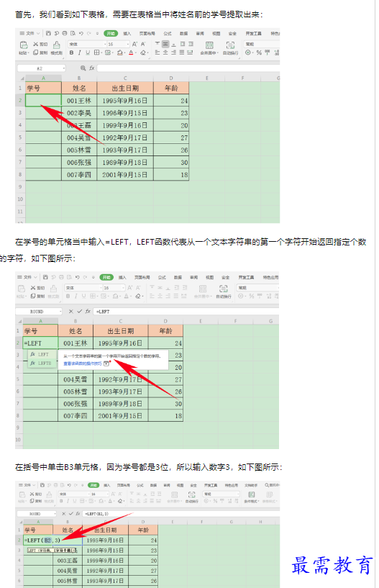This screenshot has height=588, width=379.
Task: Click the font color A in the first screenshot
Action: point(131,53)
